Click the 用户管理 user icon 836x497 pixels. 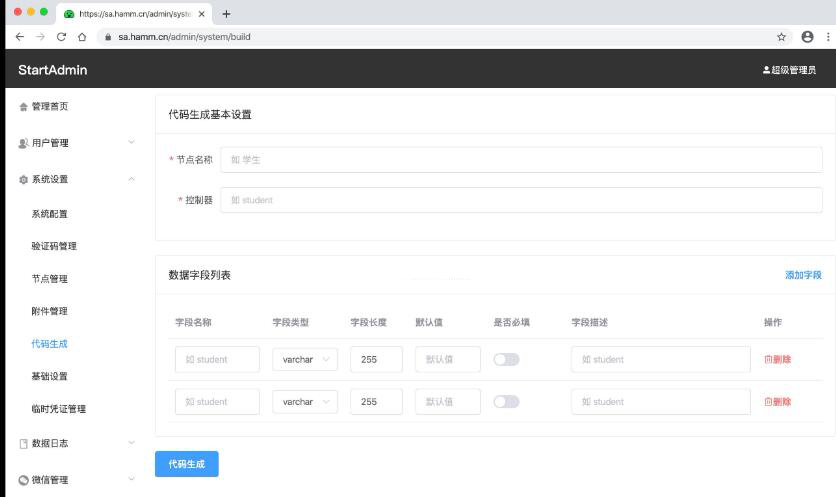pos(23,143)
